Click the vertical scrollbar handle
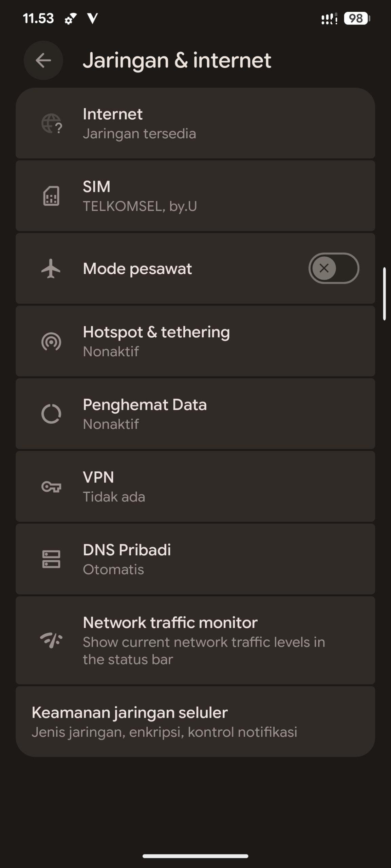 (385, 294)
